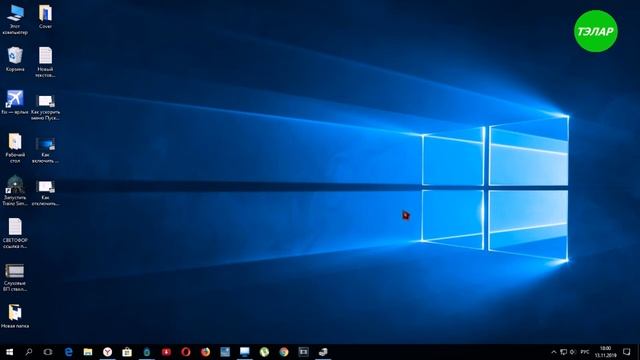This screenshot has width=640, height=360.
Task: Launch Opera browser from taskbar
Action: click(x=186, y=352)
